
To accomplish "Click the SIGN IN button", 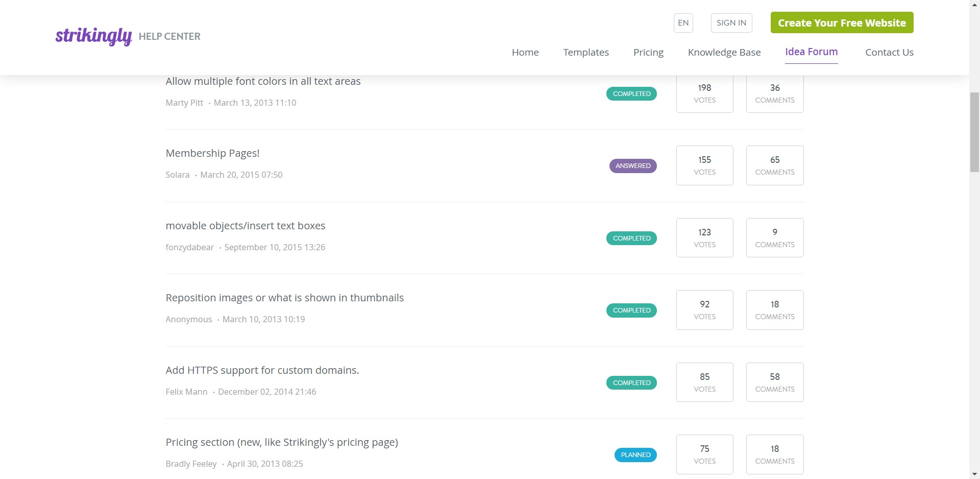I will pyautogui.click(x=731, y=22).
